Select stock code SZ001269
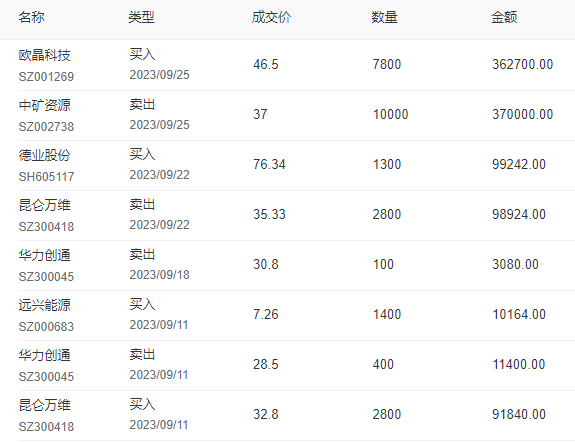 pyautogui.click(x=46, y=77)
